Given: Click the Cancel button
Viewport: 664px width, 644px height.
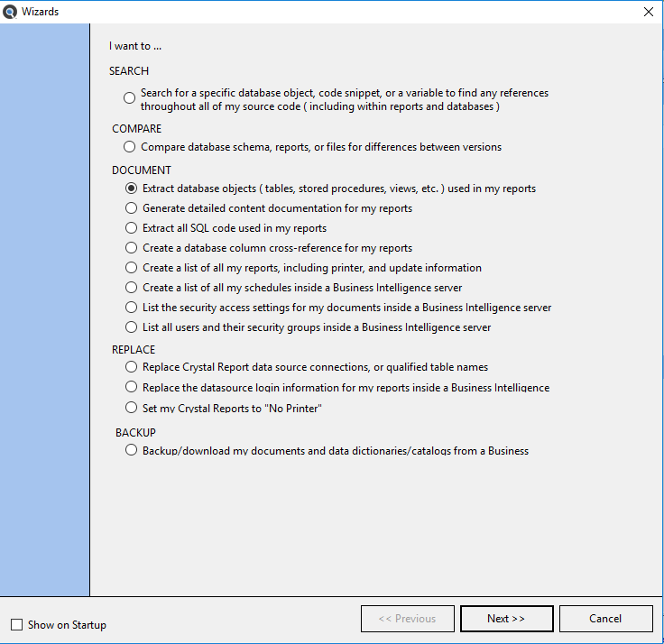Looking at the screenshot, I should tap(605, 619).
